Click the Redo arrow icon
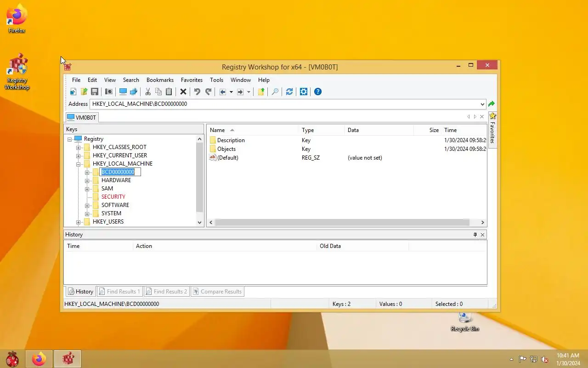 click(x=208, y=92)
